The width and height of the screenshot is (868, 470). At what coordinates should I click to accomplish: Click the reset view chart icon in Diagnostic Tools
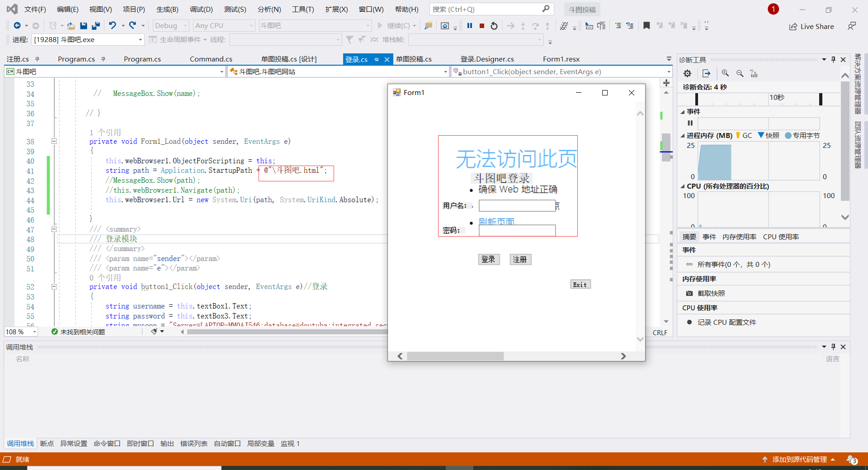click(754, 73)
